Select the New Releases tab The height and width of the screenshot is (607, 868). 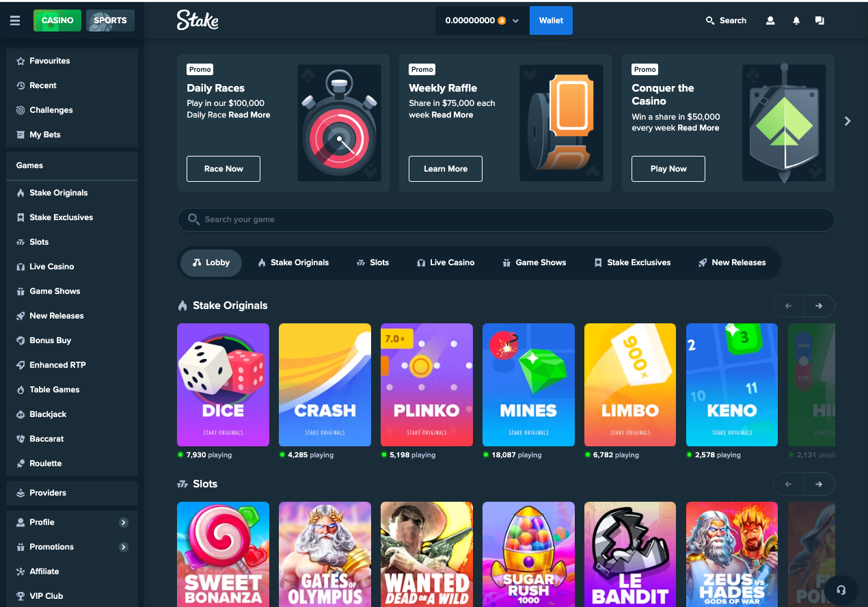pos(732,262)
